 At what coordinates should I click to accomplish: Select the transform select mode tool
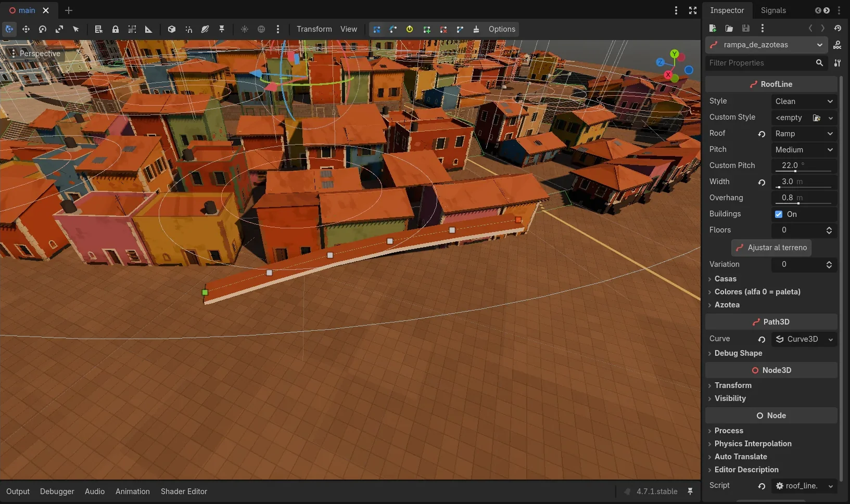click(9, 29)
